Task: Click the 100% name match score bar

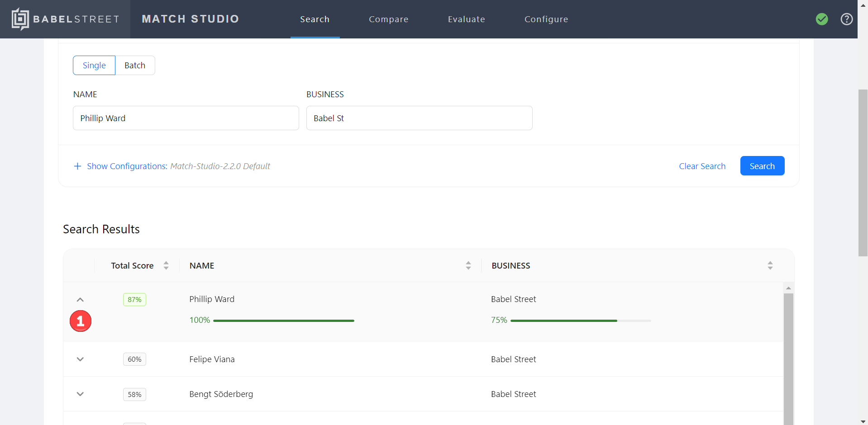Action: [x=284, y=321]
